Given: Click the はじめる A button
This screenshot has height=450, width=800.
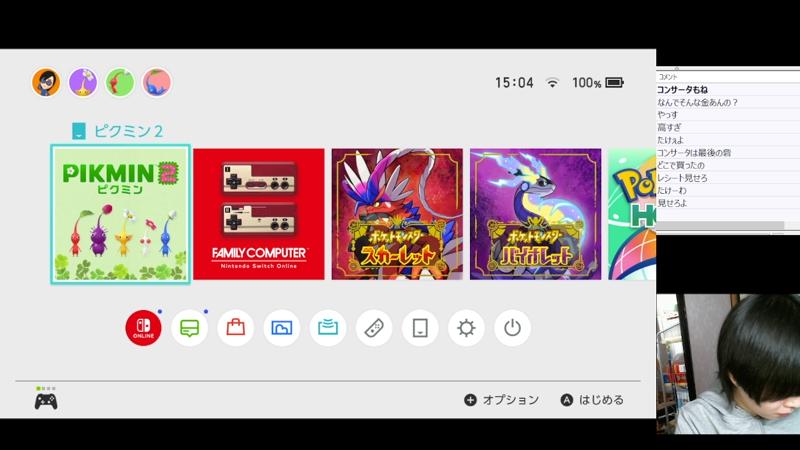Looking at the screenshot, I should [592, 400].
